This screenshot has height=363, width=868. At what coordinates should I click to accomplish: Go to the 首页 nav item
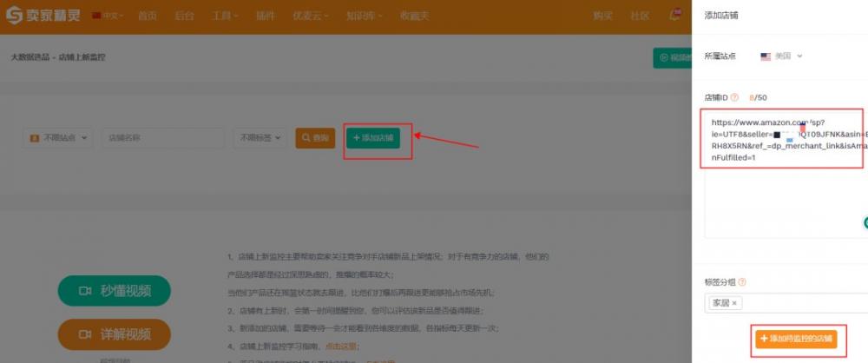coord(148,16)
